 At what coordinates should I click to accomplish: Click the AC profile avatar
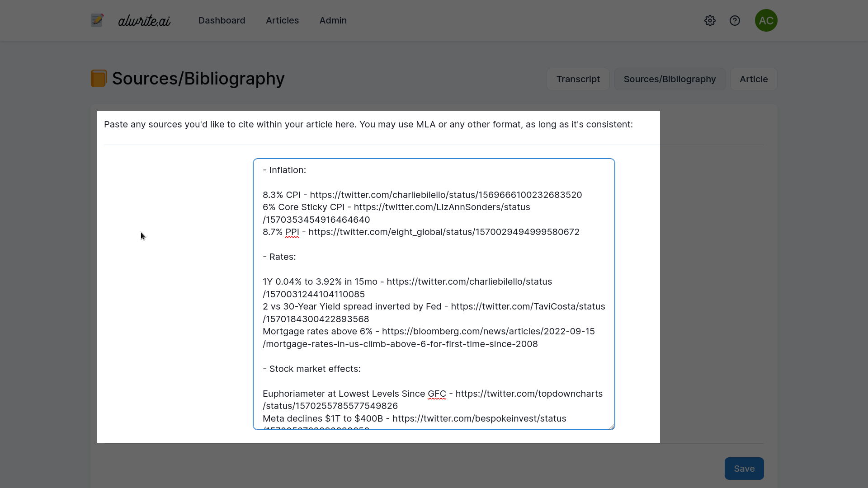[x=766, y=20]
